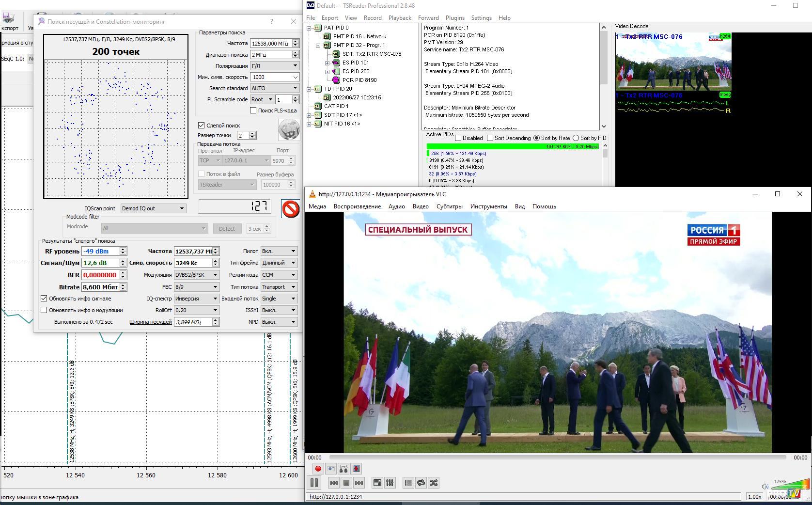Open the Поляризация dropdown
Viewport: 812px width, 505px height.
click(x=274, y=66)
